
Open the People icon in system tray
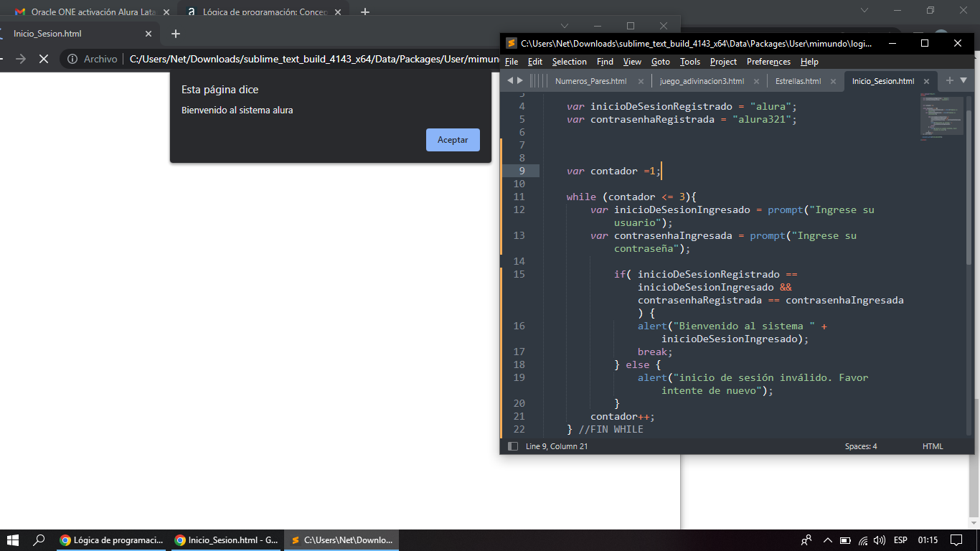(807, 540)
